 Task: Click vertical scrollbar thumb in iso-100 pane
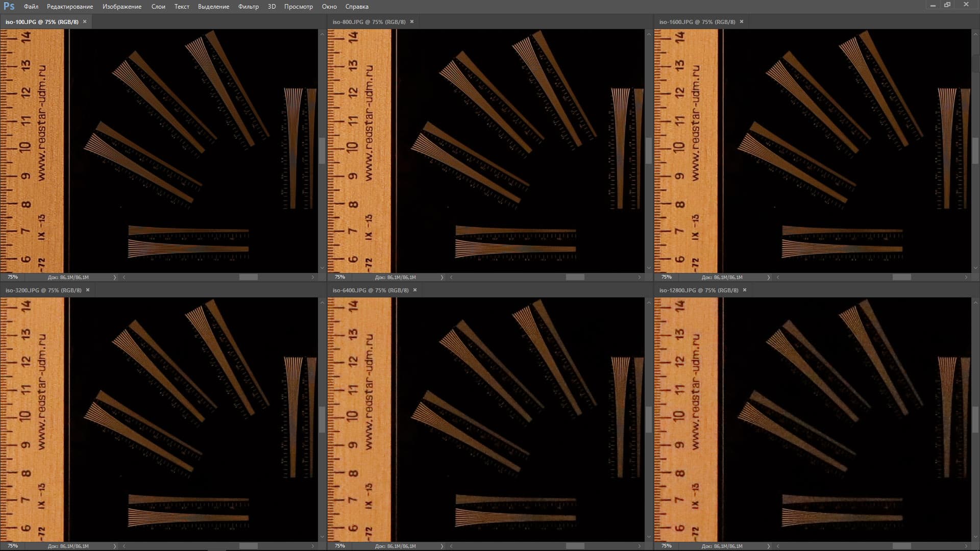pyautogui.click(x=322, y=151)
